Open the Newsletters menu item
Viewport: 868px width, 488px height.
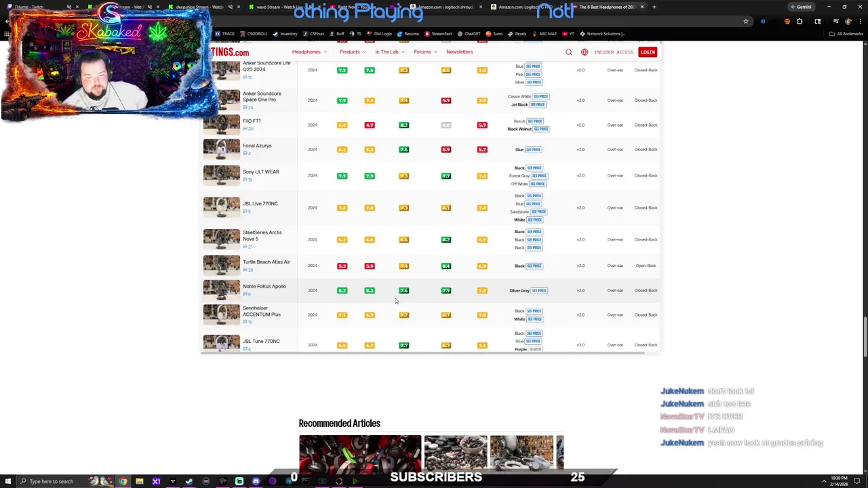coord(459,52)
